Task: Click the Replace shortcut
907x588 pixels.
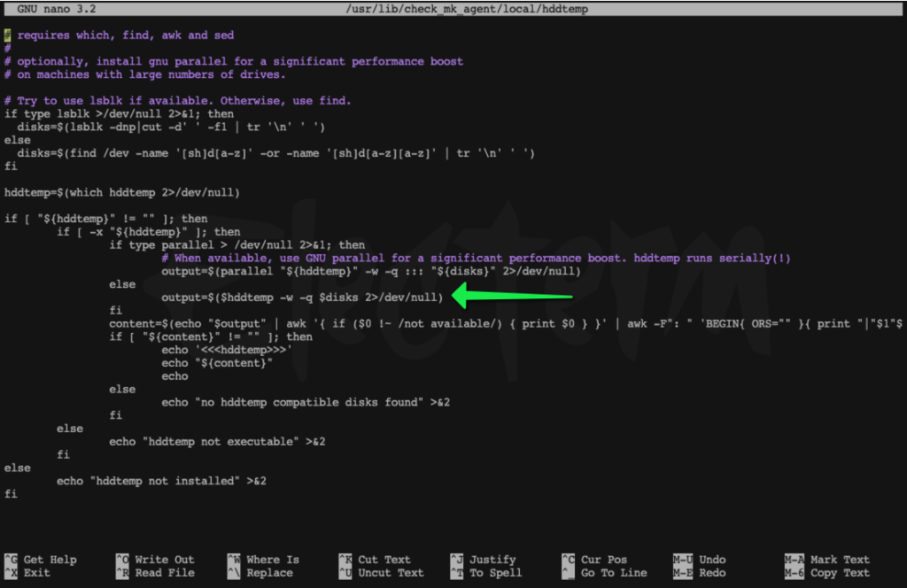Action: point(260,573)
